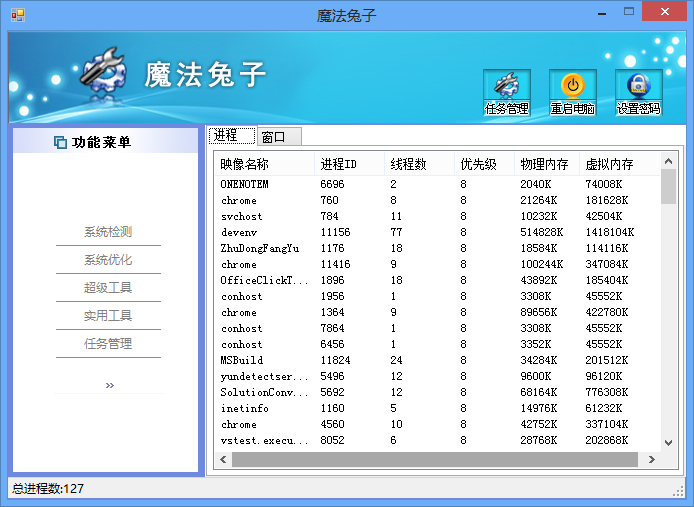Viewport: 694px width, 507px height.
Task: Select chrome process with ID 4560
Action: [437, 424]
